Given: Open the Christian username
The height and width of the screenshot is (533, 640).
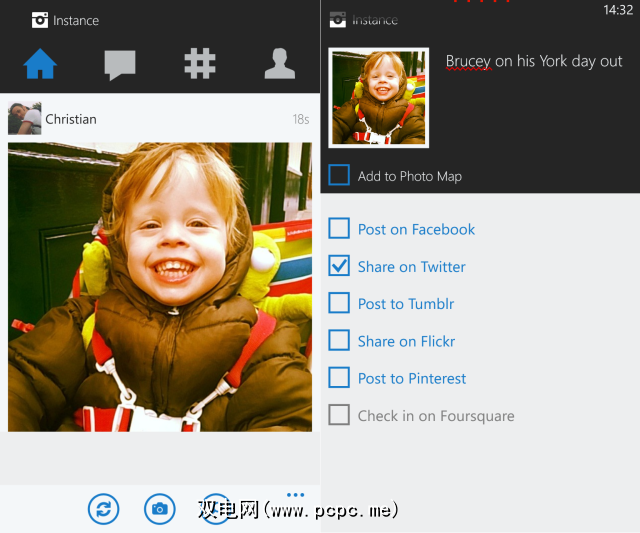Looking at the screenshot, I should pyautogui.click(x=71, y=119).
